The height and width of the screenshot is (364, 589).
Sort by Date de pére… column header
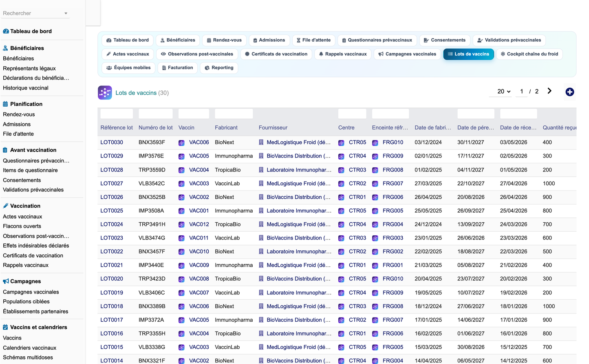coord(475,128)
